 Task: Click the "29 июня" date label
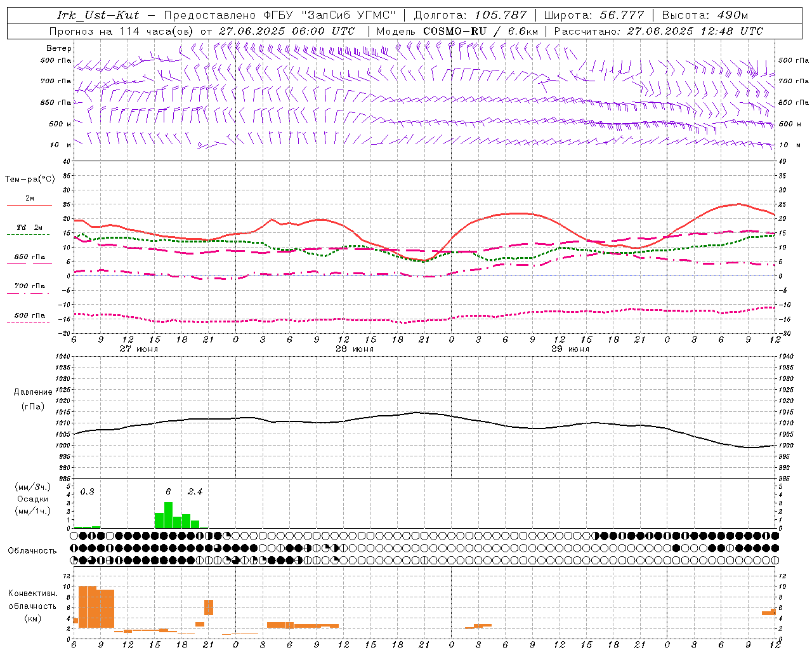click(x=570, y=349)
